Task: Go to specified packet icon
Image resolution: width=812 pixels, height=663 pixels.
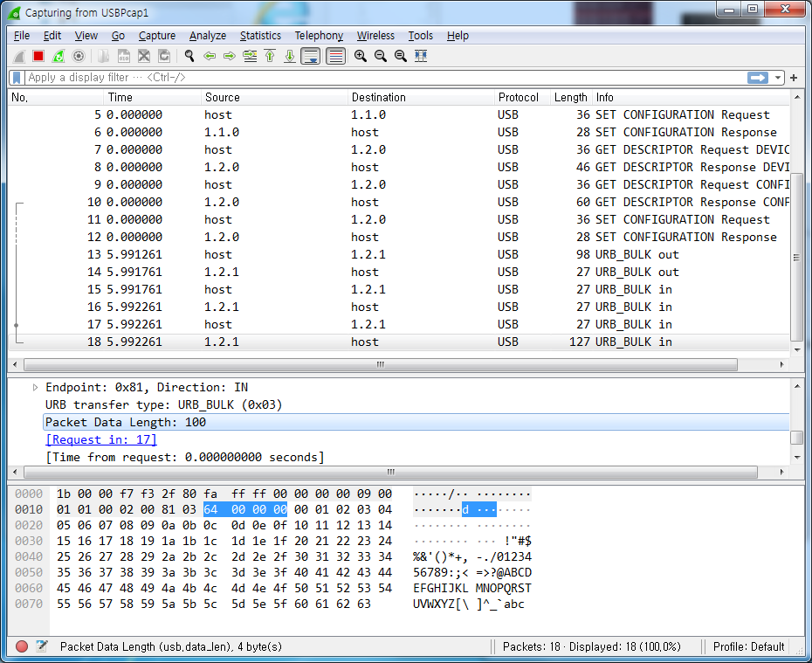Action: point(250,56)
